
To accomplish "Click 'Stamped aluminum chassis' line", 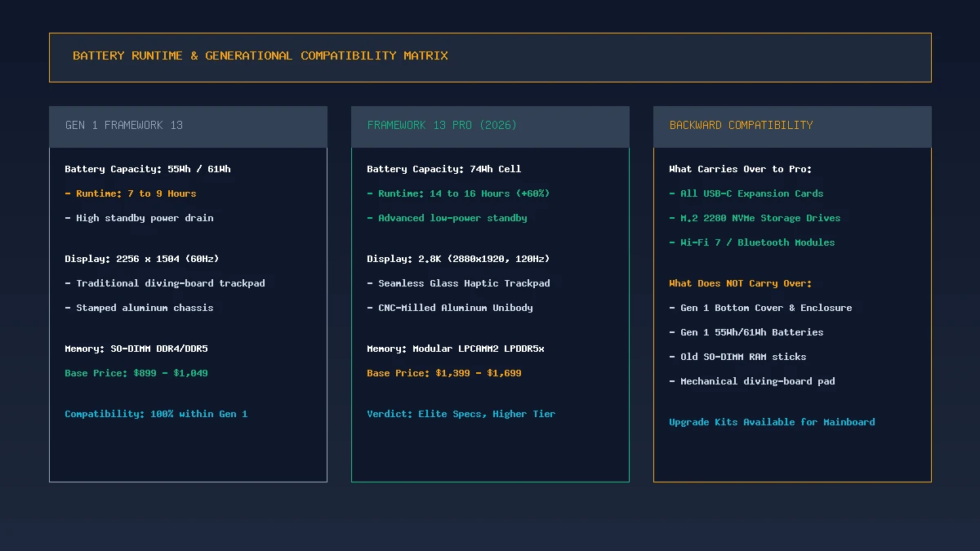I will (x=139, y=308).
